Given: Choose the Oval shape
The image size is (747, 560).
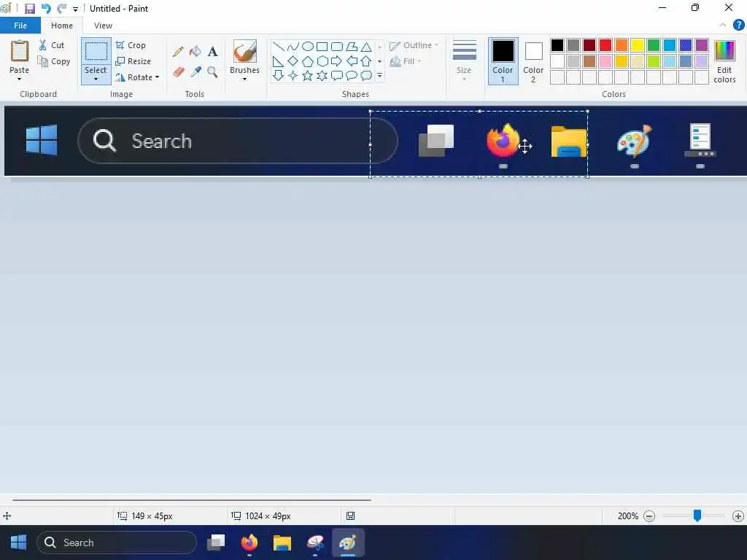Looking at the screenshot, I should [308, 47].
